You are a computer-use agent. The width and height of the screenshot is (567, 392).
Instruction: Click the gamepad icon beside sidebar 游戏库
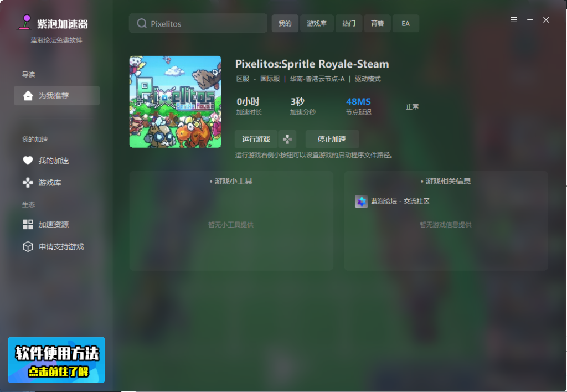point(28,183)
